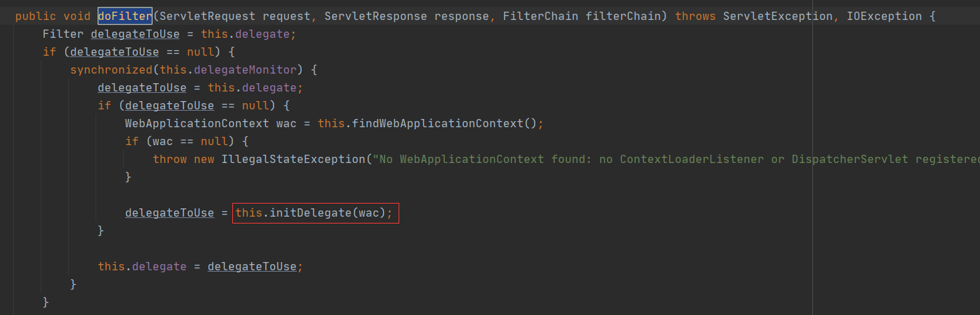Screen dimensions: 980x315
Task: Click the synchronized keyword
Action: point(111,69)
